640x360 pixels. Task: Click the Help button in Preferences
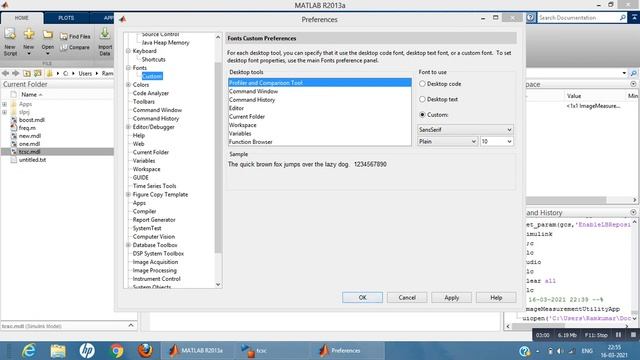(x=496, y=298)
